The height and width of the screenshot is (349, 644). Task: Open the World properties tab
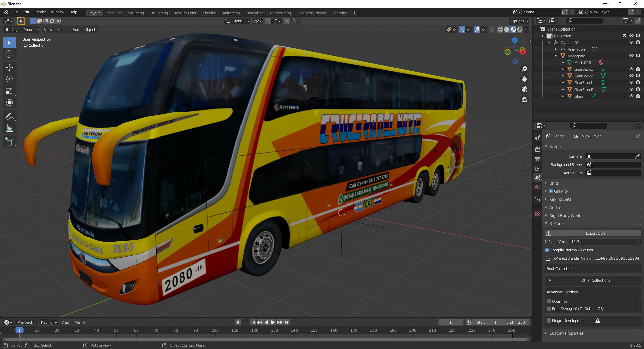pos(538,187)
